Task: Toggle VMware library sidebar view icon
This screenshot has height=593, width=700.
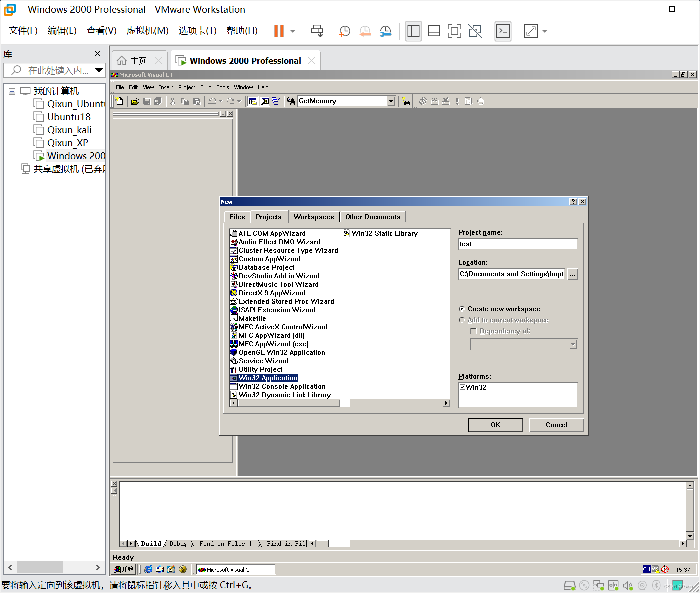Action: (413, 31)
